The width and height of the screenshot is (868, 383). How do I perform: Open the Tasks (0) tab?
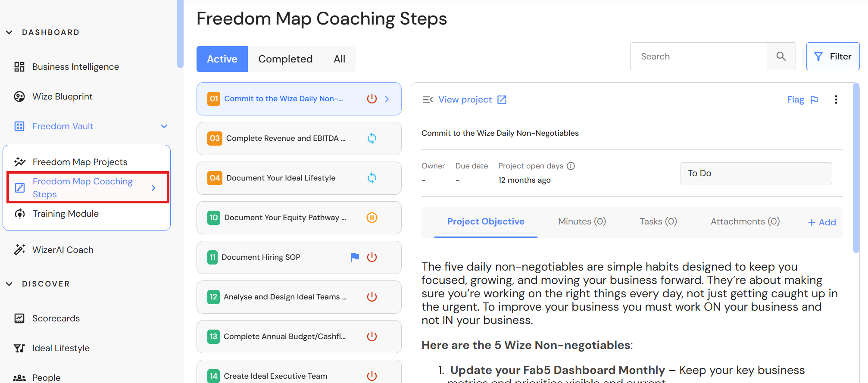click(658, 221)
